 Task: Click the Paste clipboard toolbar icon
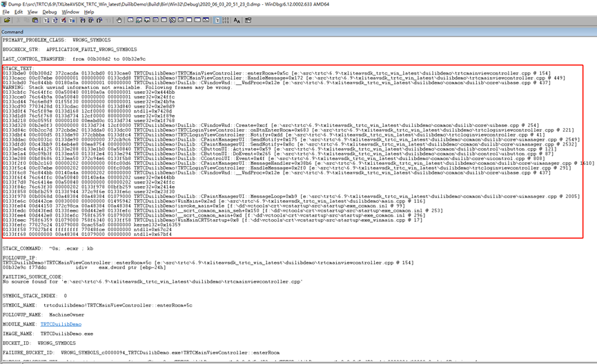tap(35, 20)
